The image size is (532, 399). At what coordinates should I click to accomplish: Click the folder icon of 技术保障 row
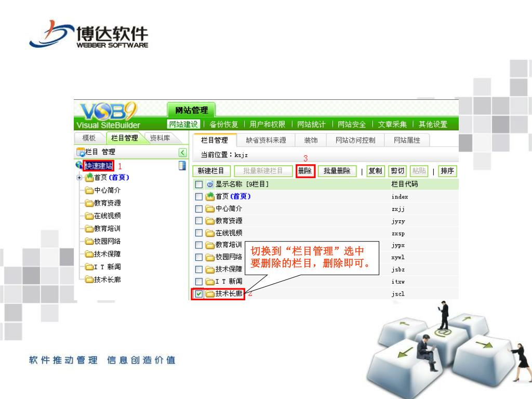pos(210,270)
